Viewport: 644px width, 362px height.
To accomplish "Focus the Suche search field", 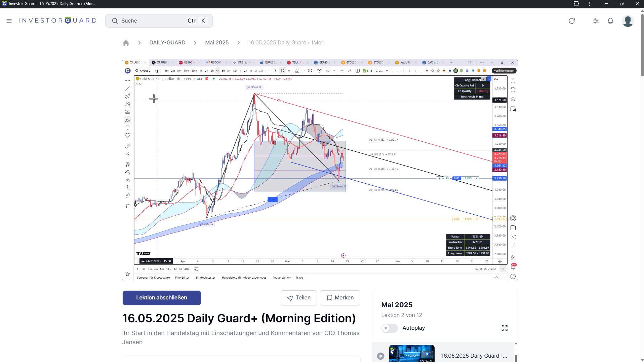I will (159, 21).
